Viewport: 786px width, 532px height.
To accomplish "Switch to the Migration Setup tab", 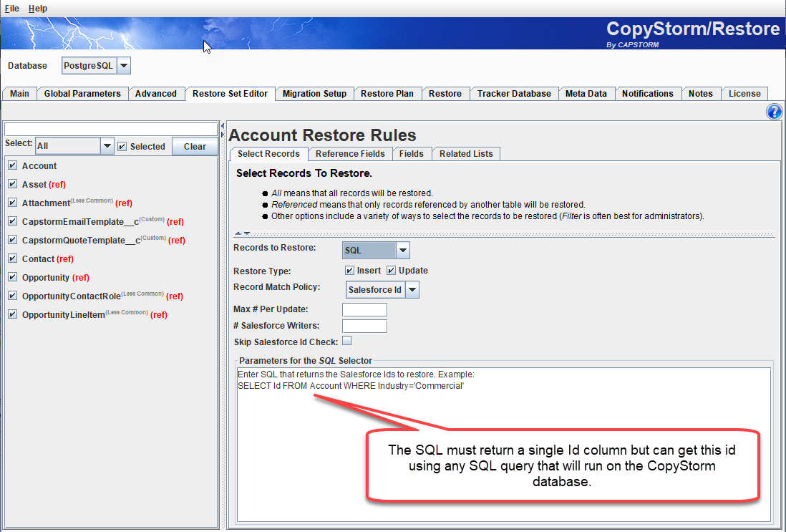I will [x=314, y=94].
